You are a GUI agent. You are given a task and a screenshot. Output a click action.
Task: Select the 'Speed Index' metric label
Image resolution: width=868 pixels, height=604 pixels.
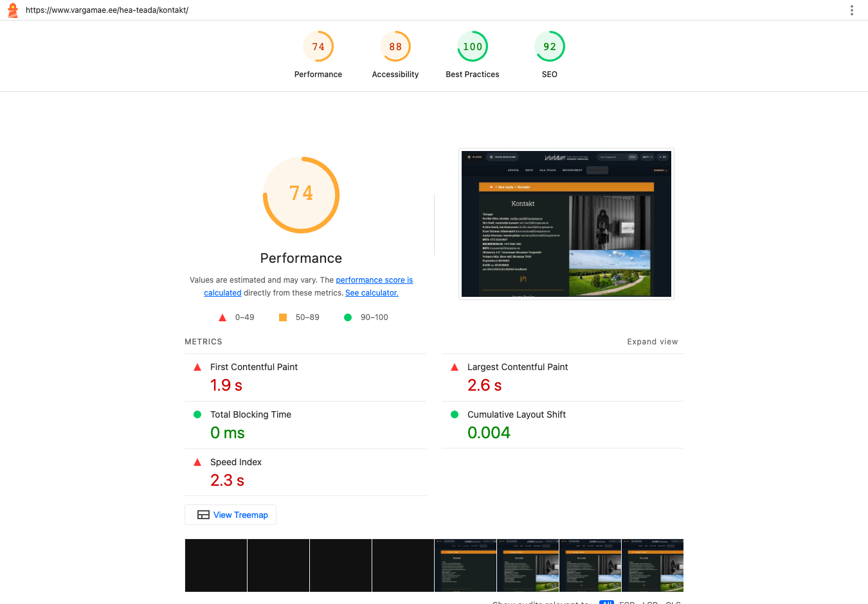click(236, 462)
